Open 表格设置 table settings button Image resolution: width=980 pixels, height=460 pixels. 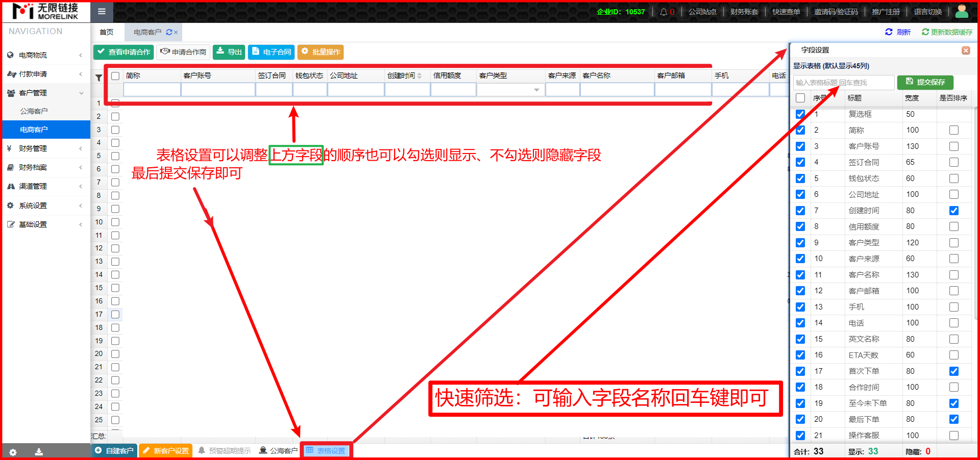pos(326,451)
